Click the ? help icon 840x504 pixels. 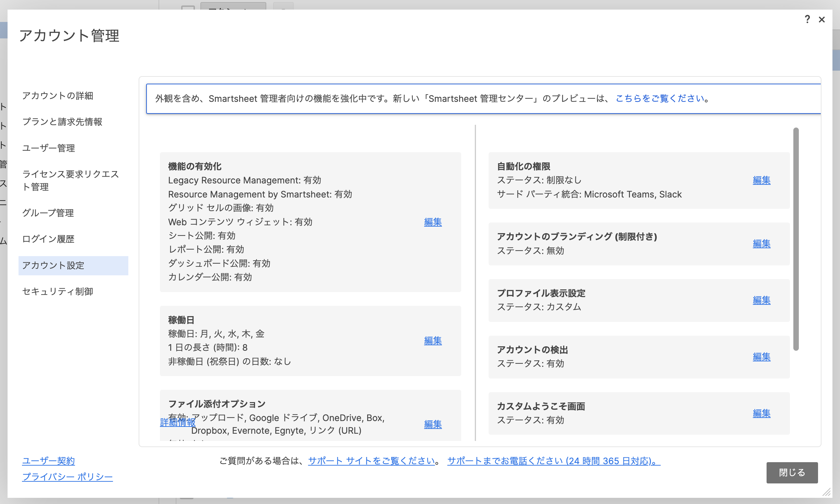(807, 19)
